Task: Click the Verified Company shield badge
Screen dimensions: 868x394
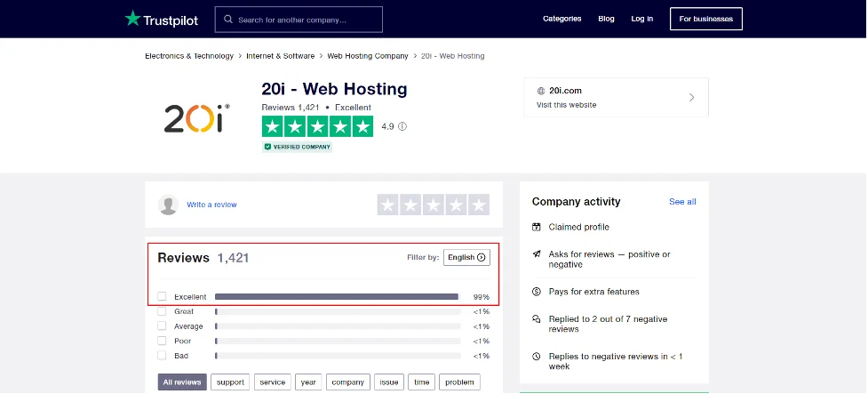Action: click(298, 147)
